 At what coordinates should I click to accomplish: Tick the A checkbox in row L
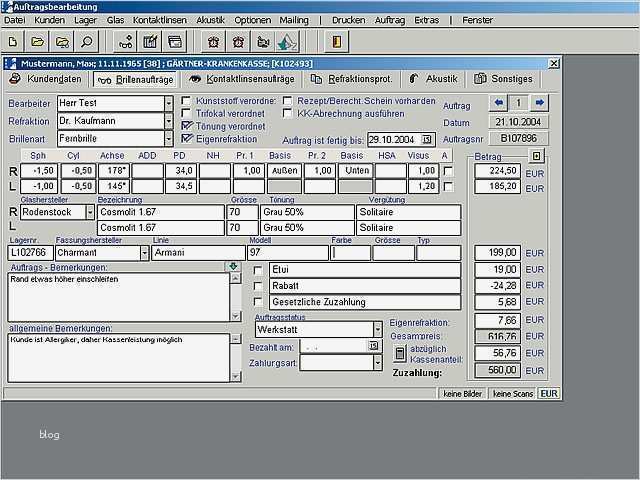(x=448, y=187)
